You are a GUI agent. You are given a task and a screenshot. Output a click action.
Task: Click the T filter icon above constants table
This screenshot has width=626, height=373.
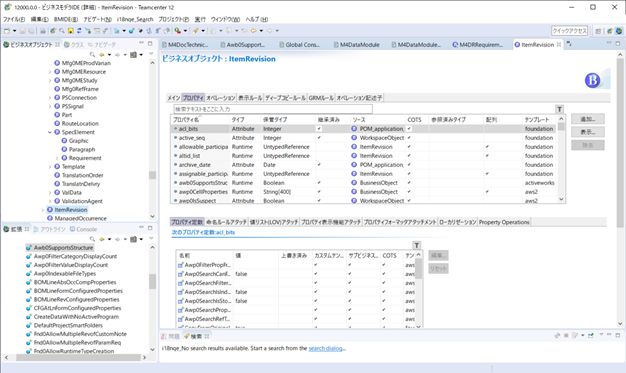click(416, 245)
